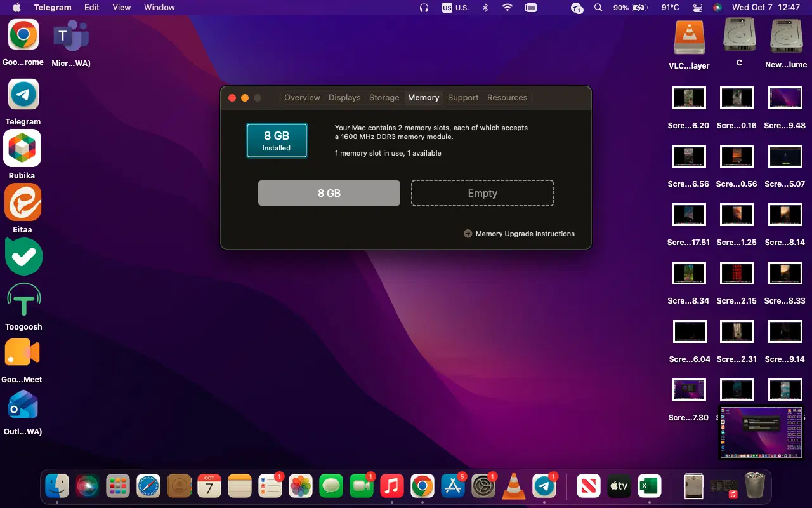Open Control Center in menu bar
The width and height of the screenshot is (812, 508).
pyautogui.click(x=698, y=8)
